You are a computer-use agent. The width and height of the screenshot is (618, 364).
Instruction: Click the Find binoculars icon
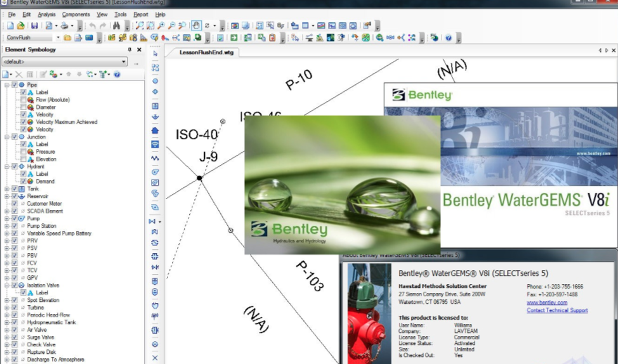(x=116, y=26)
